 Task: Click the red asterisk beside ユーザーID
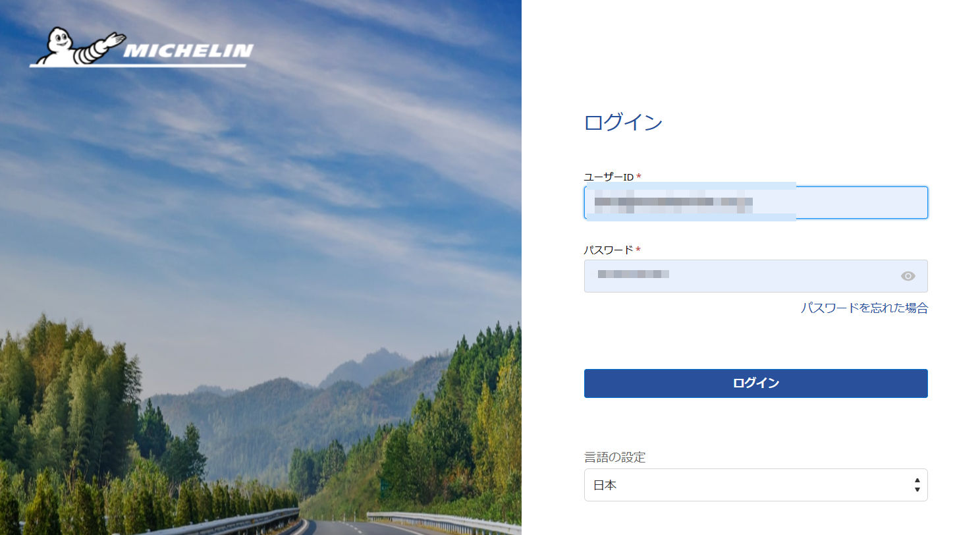(639, 177)
